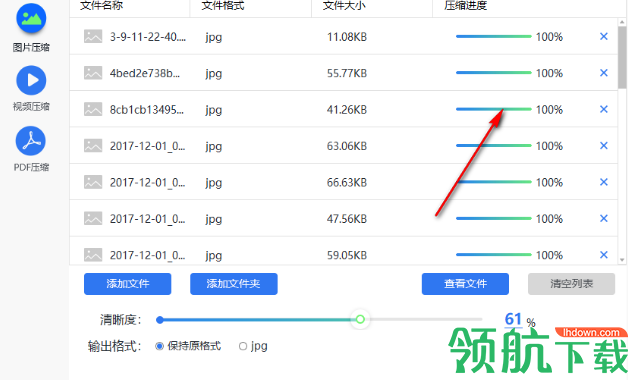Click the progress bar of the 11.08KB row
The height and width of the screenshot is (380, 628).
[493, 36]
